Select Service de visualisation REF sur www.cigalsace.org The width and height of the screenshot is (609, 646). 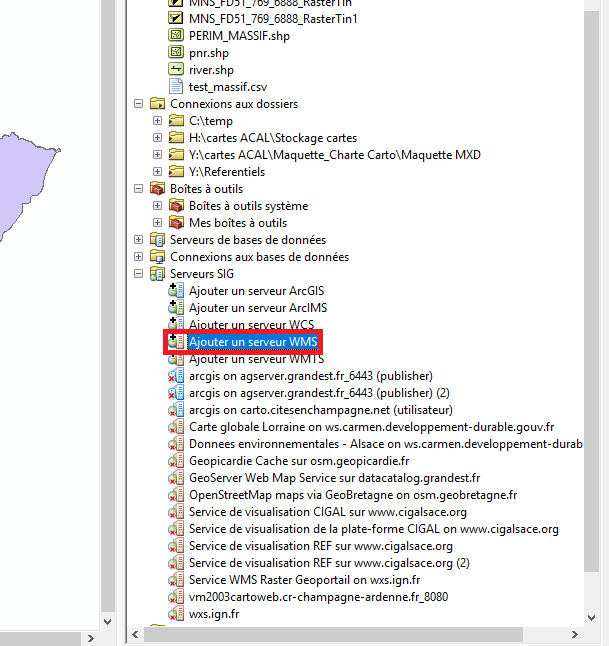click(x=321, y=545)
